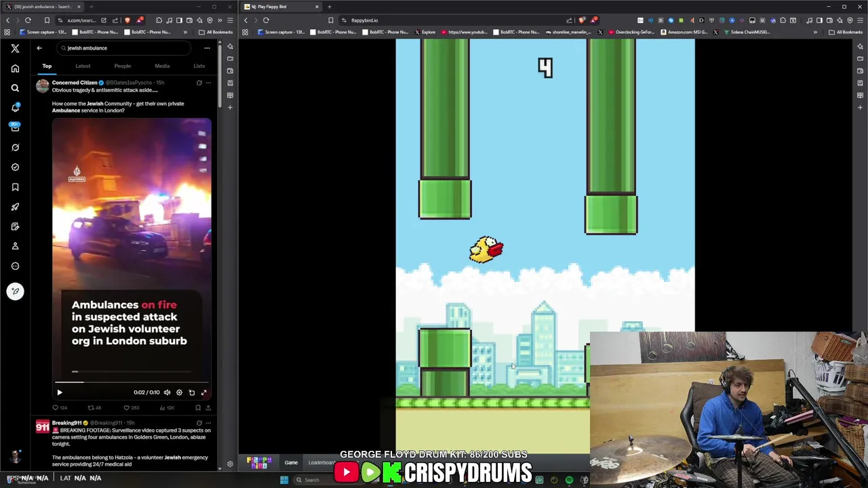Seek on the video progress bar
Screen dimensions: 868x488
point(132,382)
